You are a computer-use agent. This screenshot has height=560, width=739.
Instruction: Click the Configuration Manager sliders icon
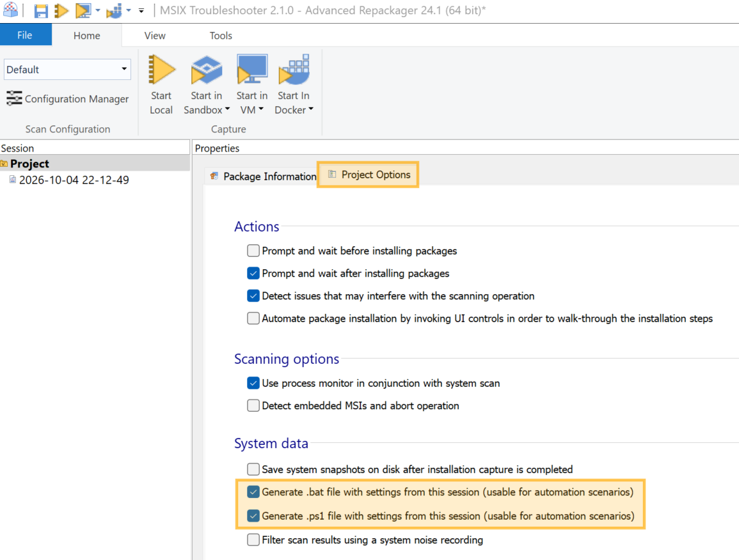click(x=14, y=98)
